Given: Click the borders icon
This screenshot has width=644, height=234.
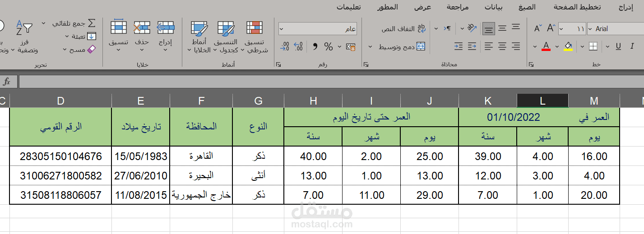Looking at the screenshot, I should point(593,46).
